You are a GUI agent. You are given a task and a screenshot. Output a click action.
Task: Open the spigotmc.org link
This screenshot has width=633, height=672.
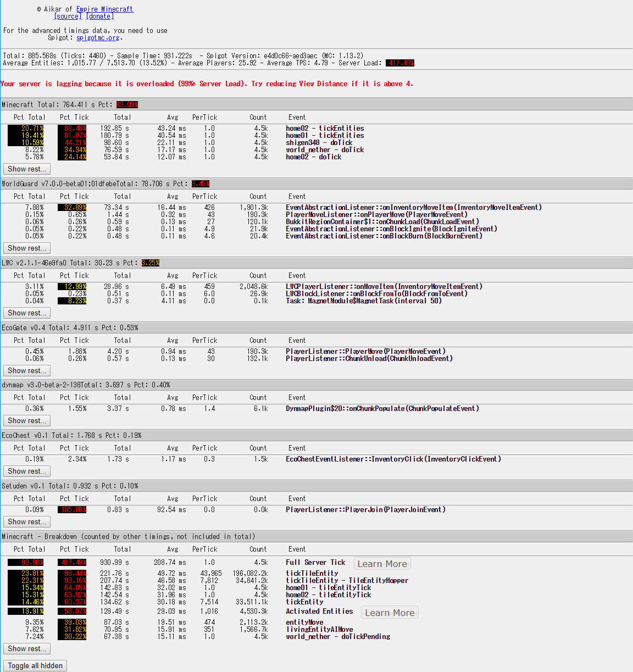[x=98, y=38]
